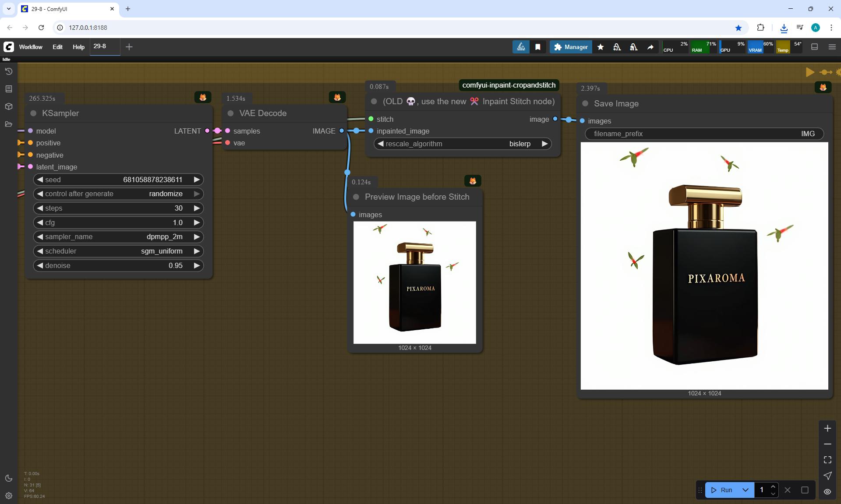The width and height of the screenshot is (841, 504).
Task: Increase steps value with right arrow
Action: pos(197,208)
